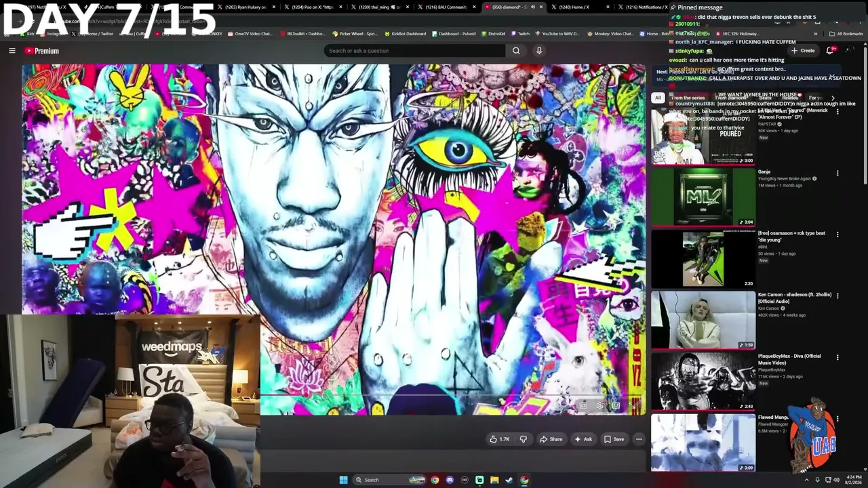Open OmeTV Video Chat bookmark
This screenshot has width=868, height=488.
[250, 34]
